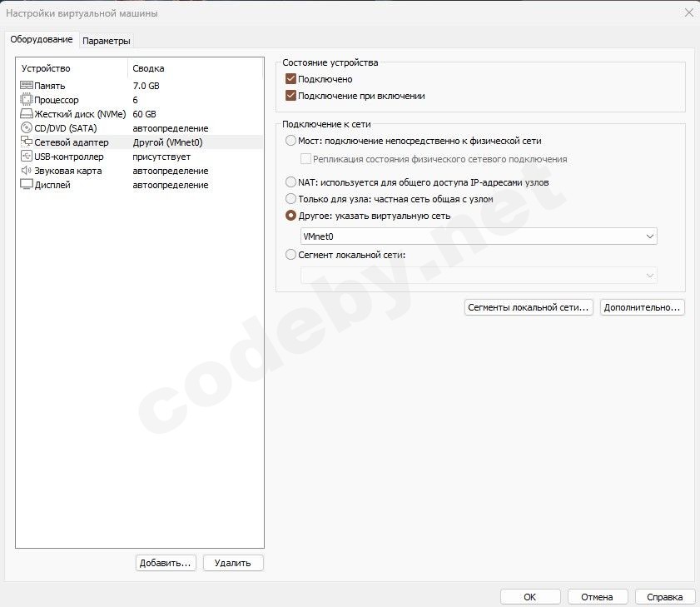Click the Звуковая карта speaker icon
The image size is (700, 607).
pos(27,170)
